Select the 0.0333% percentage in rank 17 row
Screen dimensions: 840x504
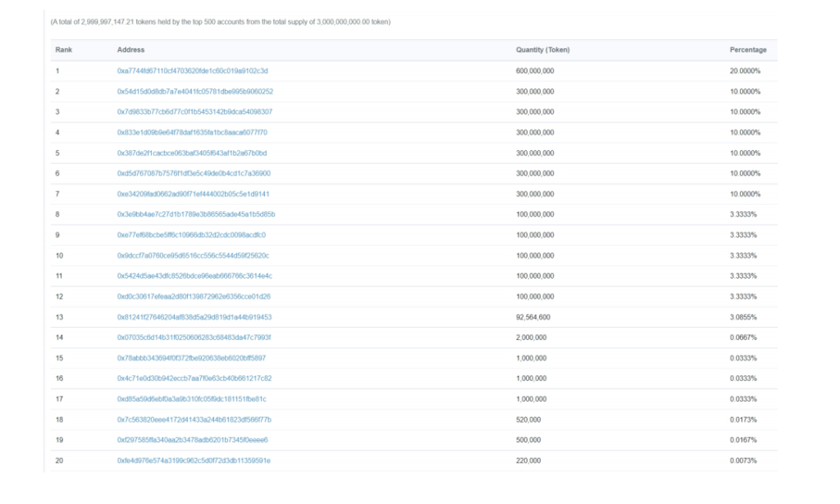point(743,399)
